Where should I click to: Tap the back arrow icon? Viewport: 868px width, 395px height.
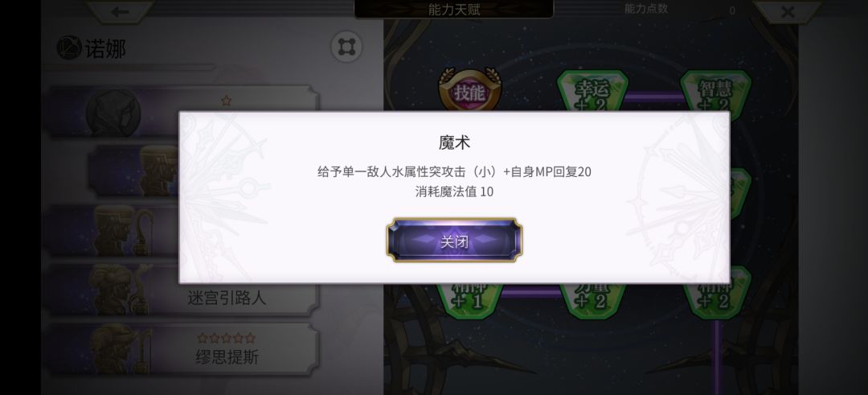[x=120, y=11]
